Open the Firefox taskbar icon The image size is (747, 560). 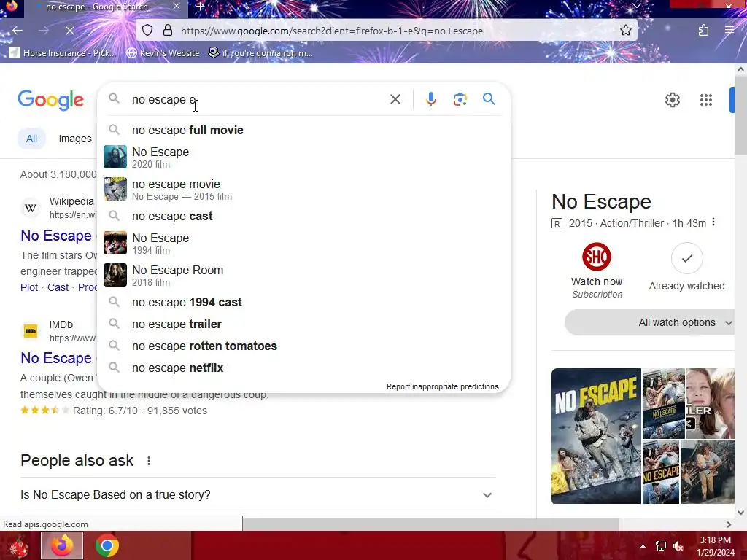tap(62, 545)
